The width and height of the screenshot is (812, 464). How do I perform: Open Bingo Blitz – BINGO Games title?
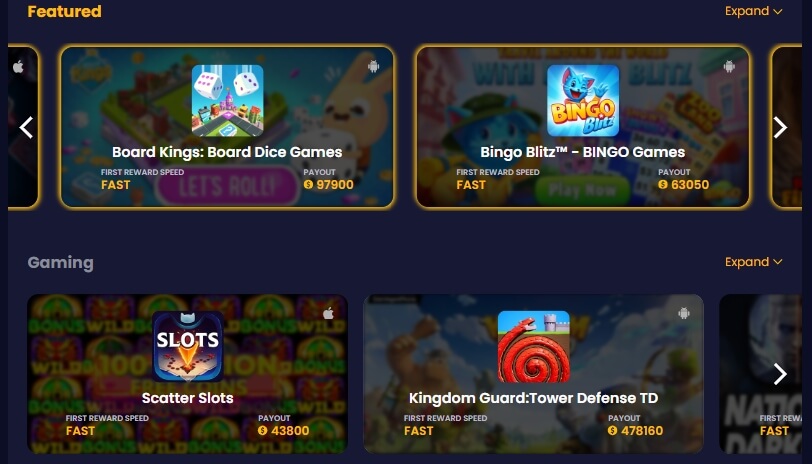pos(583,152)
